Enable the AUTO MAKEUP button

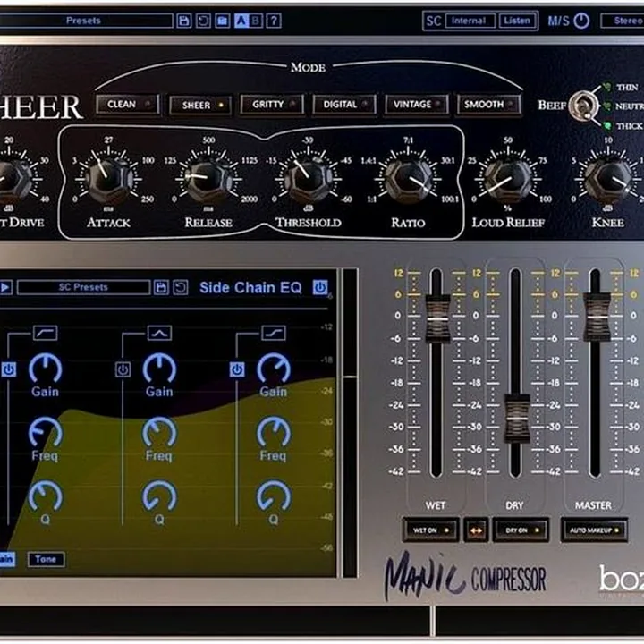tap(594, 530)
